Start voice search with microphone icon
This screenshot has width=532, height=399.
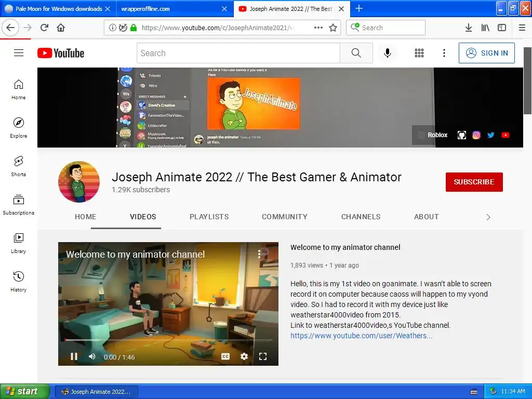coord(388,53)
